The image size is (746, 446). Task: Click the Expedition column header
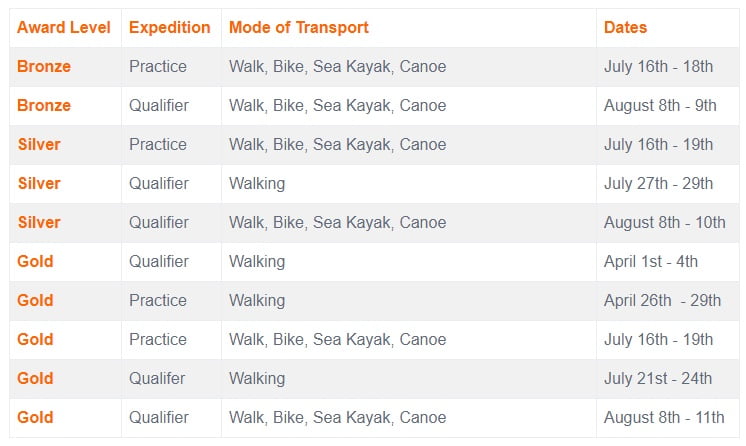[169, 28]
